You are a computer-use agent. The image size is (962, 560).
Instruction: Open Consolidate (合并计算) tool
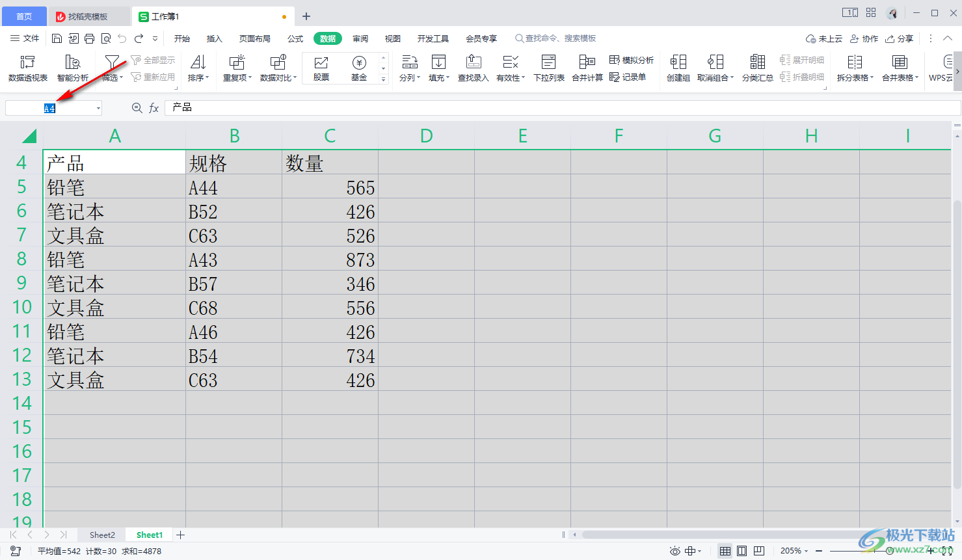coord(587,68)
